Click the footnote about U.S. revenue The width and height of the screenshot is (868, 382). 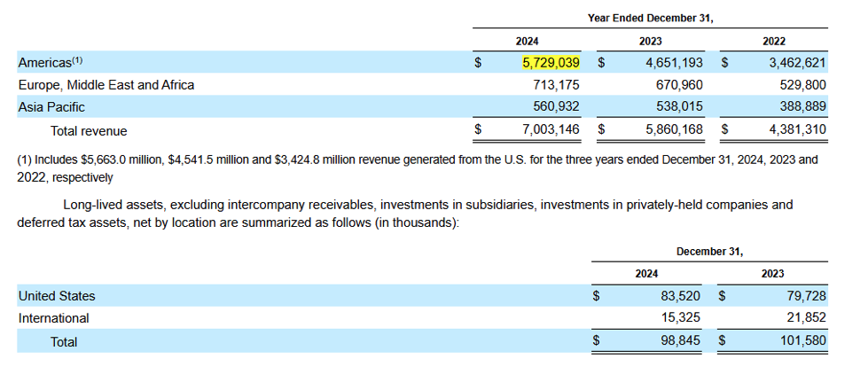tap(417, 168)
